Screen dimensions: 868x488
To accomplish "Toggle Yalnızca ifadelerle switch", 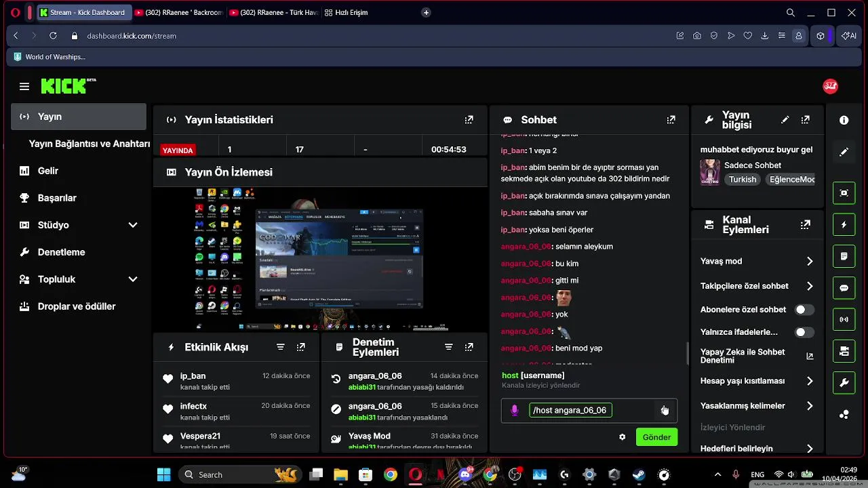I will click(804, 332).
